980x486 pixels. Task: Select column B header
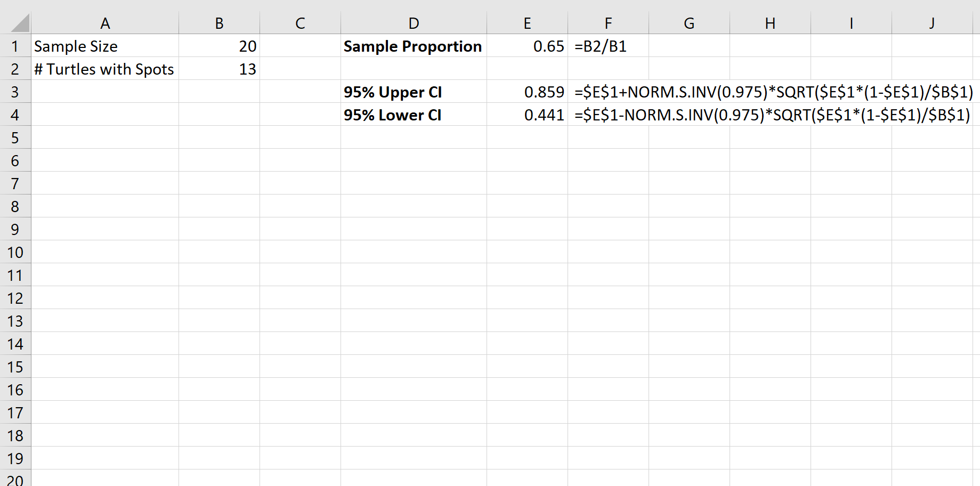click(219, 23)
